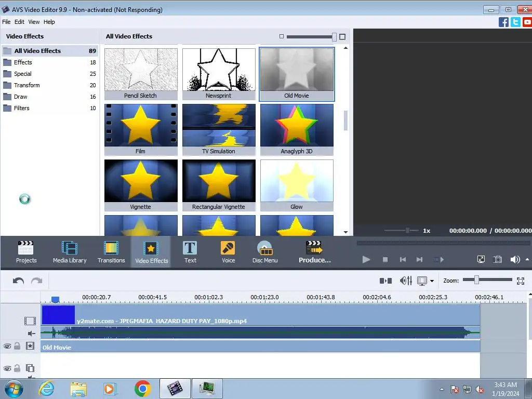
Task: Open the View menu
Action: (34, 22)
